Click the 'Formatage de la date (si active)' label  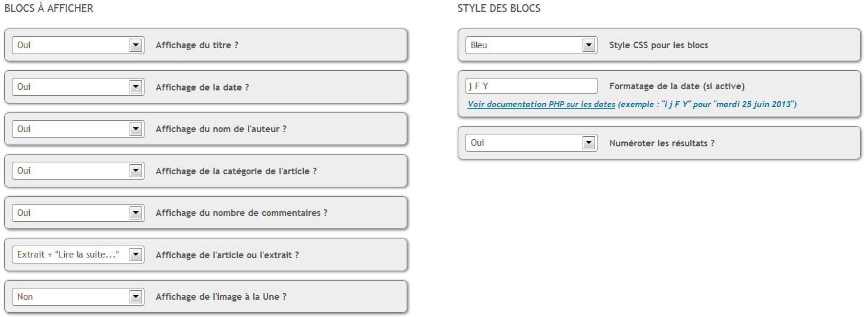coord(677,86)
